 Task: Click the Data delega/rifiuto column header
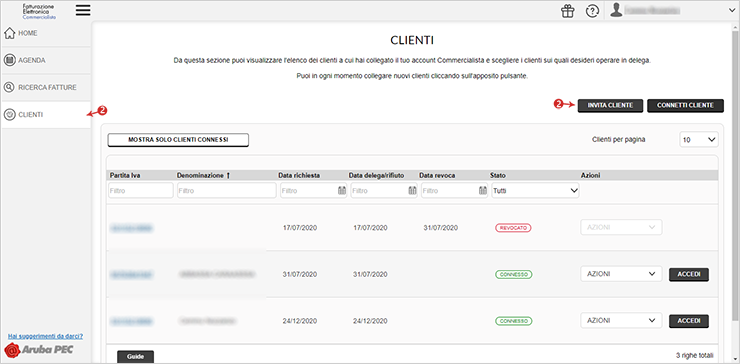(376, 175)
